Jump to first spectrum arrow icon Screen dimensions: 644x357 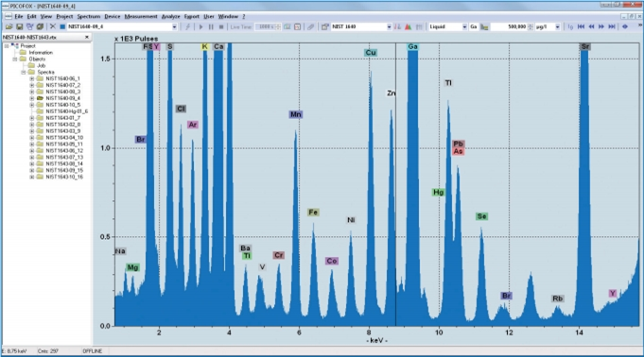(x=581, y=26)
